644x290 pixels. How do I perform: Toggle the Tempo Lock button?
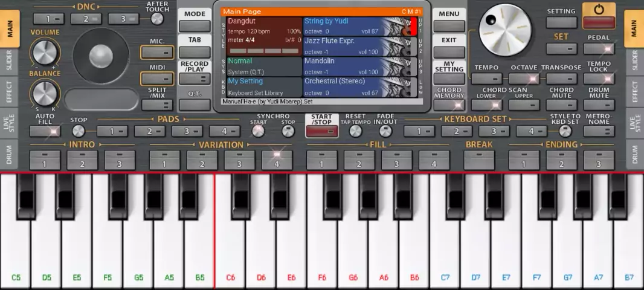click(599, 79)
